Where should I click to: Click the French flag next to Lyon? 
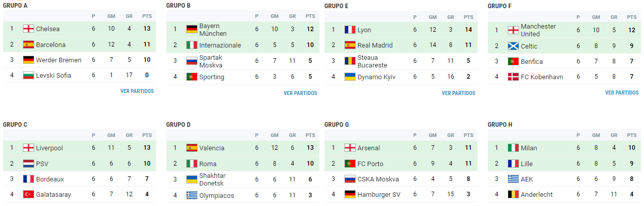[350, 30]
